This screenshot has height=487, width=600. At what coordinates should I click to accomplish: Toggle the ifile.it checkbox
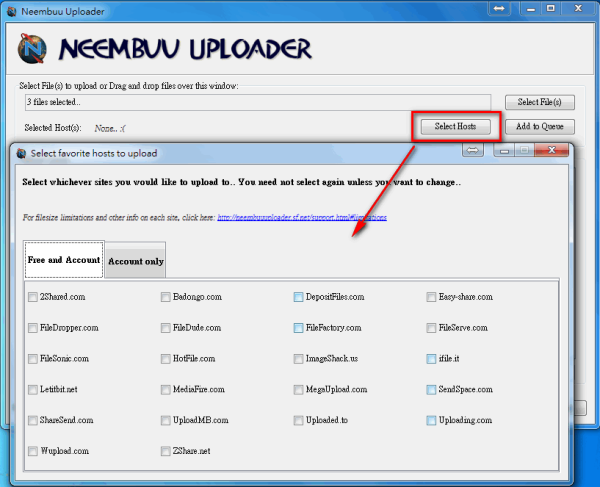(431, 358)
